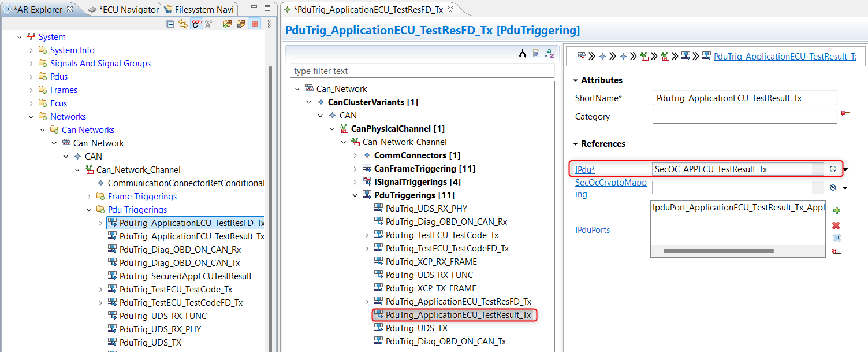This screenshot has width=868, height=352.
Task: Click the network icon in breadcrumb
Action: pyautogui.click(x=582, y=56)
